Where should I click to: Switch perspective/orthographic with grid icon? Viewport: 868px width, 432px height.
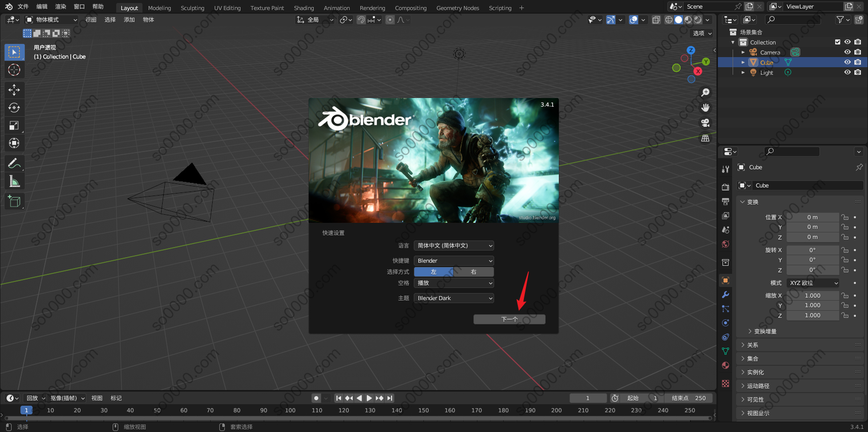pyautogui.click(x=705, y=138)
